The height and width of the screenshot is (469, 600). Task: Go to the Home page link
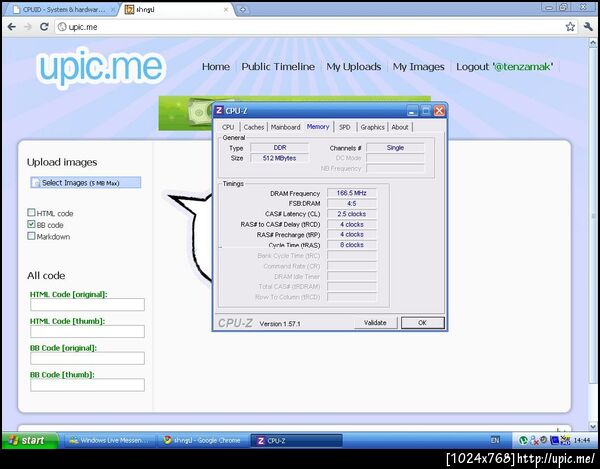[x=216, y=67]
